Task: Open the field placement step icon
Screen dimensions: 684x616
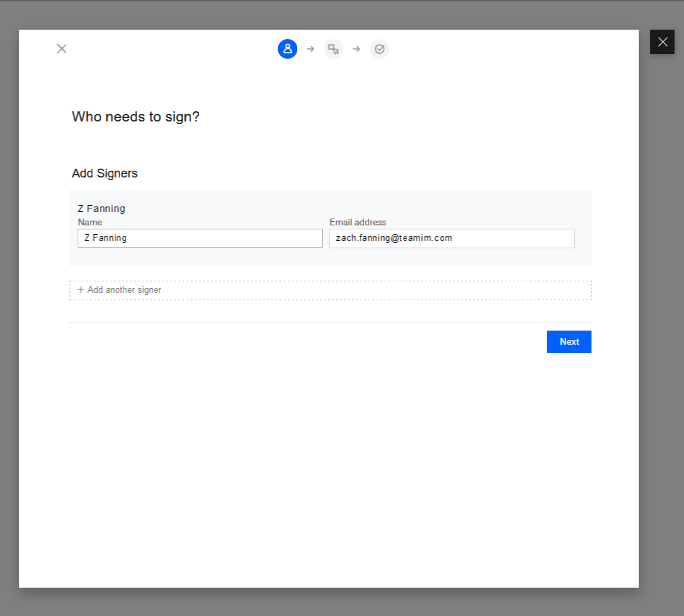Action: pyautogui.click(x=333, y=49)
